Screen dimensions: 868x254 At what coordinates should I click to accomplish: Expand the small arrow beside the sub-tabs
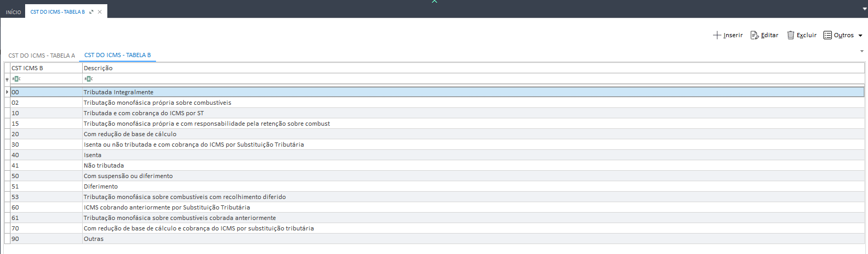click(862, 51)
